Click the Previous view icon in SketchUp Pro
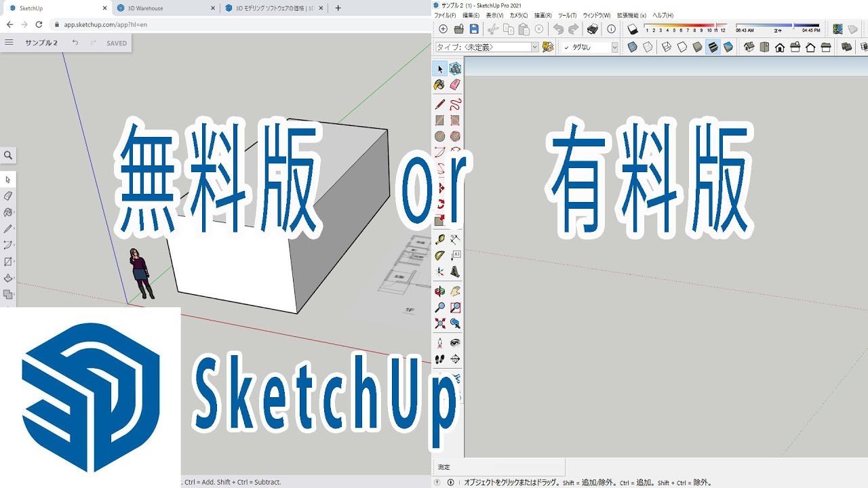This screenshot has height=488, width=868. coord(455,324)
